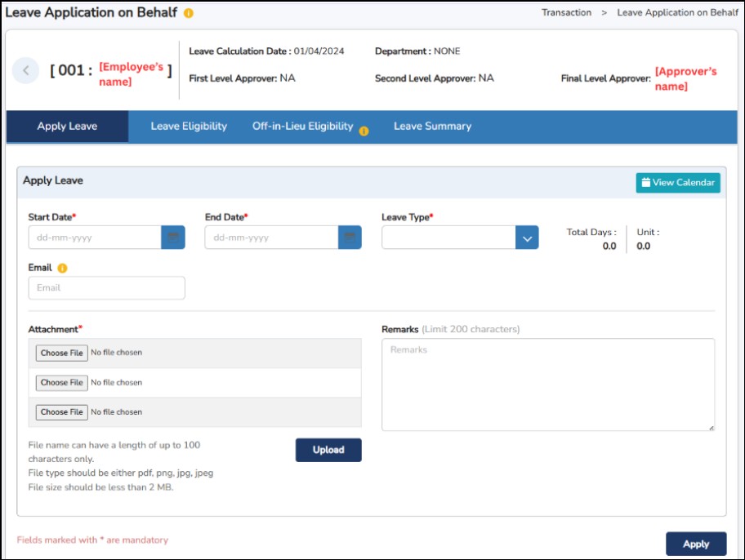Image resolution: width=745 pixels, height=560 pixels.
Task: Click the back arrow beside employee ID
Action: coord(25,71)
